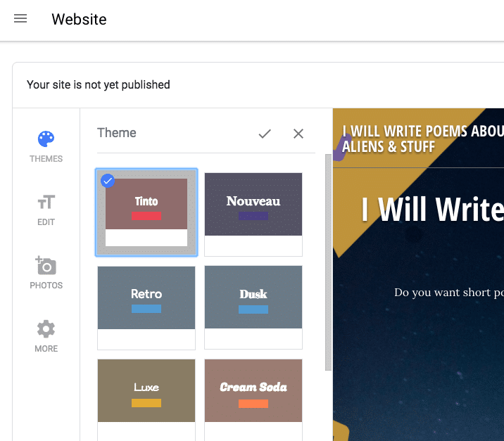
Task: Click the blue selected checkmark on Tinto
Action: click(108, 181)
